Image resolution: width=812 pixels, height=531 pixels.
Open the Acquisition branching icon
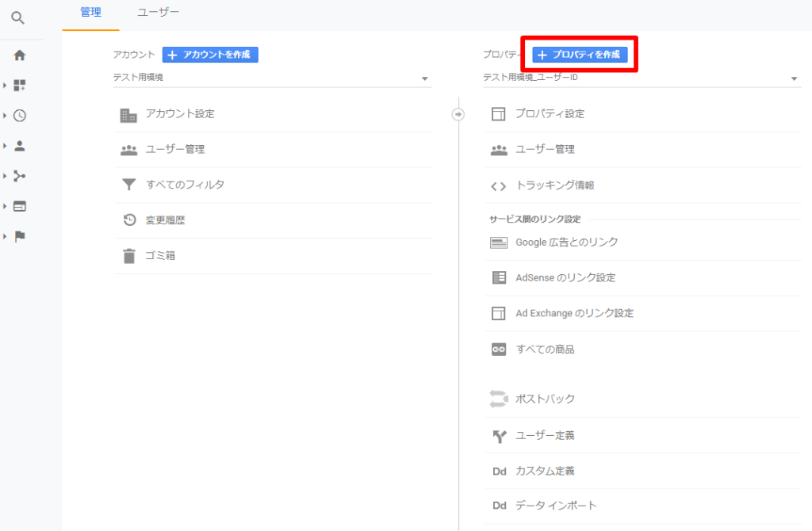pos(19,176)
